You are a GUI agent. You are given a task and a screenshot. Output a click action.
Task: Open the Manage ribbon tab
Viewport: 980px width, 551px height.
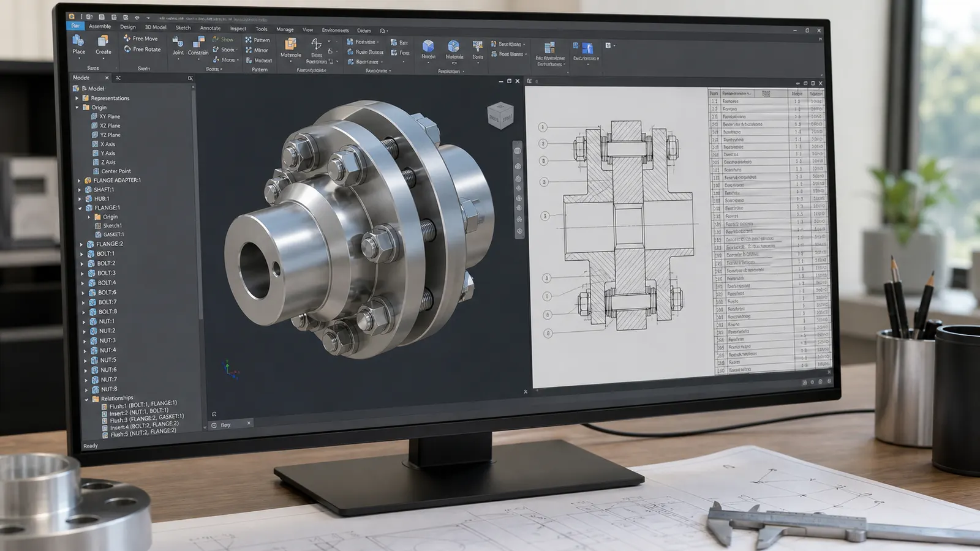click(x=285, y=29)
